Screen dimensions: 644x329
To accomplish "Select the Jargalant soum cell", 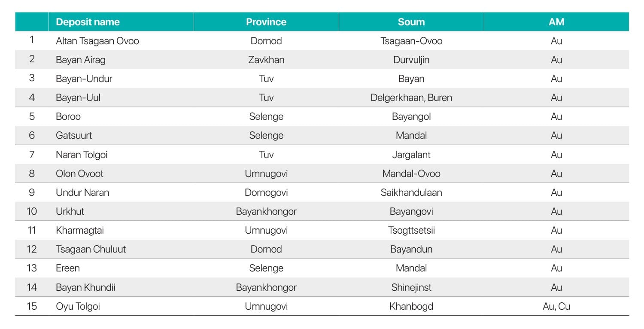I will tap(411, 155).
